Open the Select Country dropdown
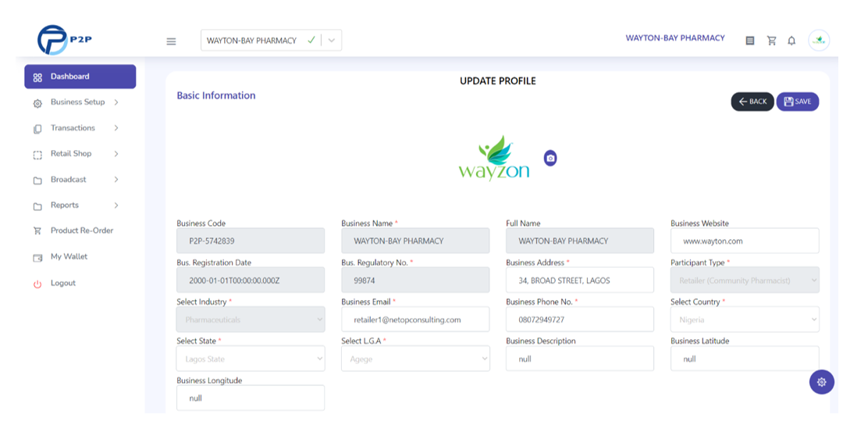 [745, 320]
